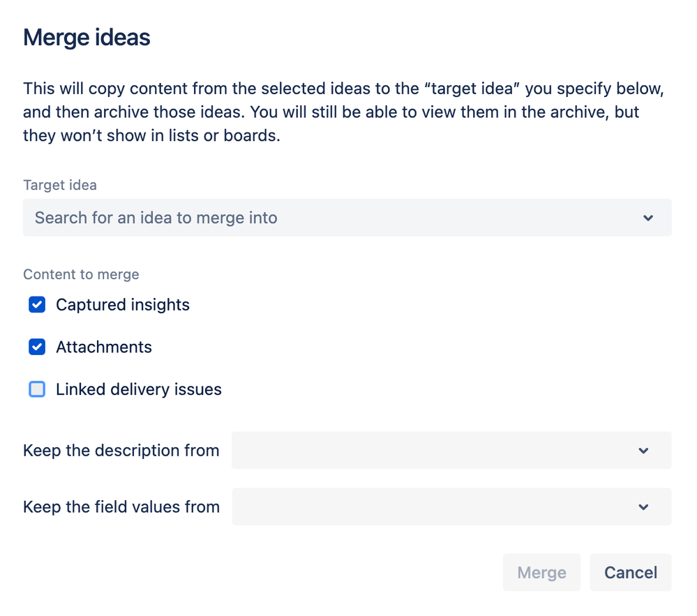Click the Content to merge heading
This screenshot has width=697, height=616.
81,274
